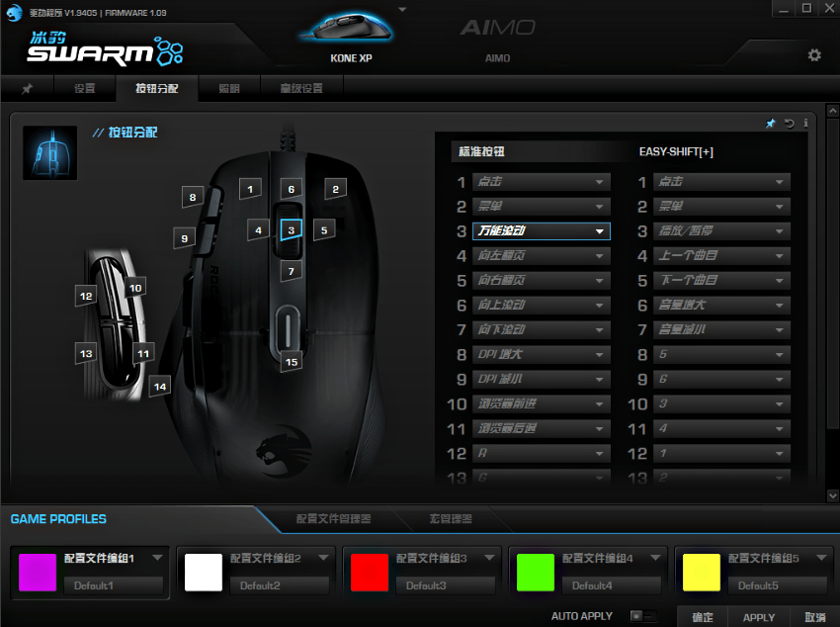Open the 配置文件管理器 tab
Image resolution: width=840 pixels, height=627 pixels.
tap(333, 519)
